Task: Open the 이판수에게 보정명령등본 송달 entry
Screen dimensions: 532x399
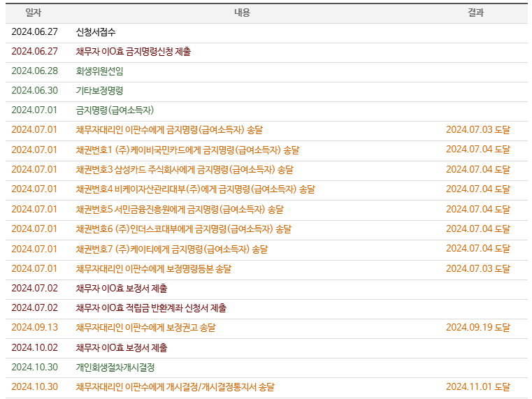Action: pyautogui.click(x=153, y=269)
